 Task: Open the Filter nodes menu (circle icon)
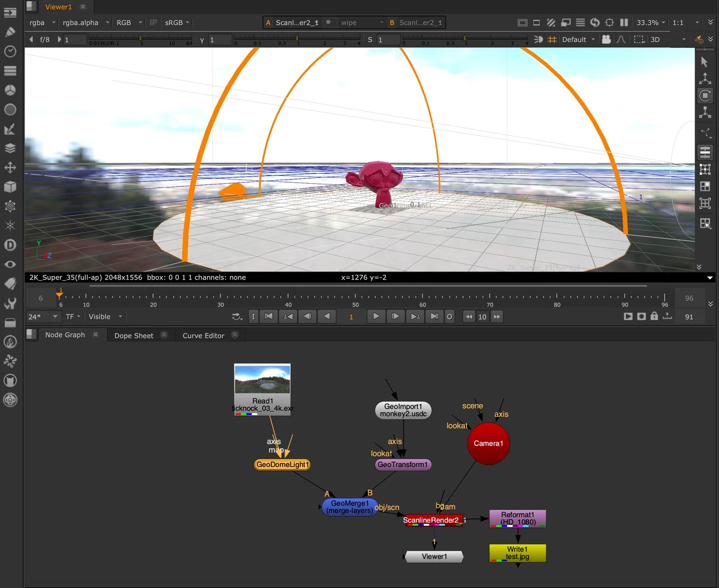[x=10, y=110]
